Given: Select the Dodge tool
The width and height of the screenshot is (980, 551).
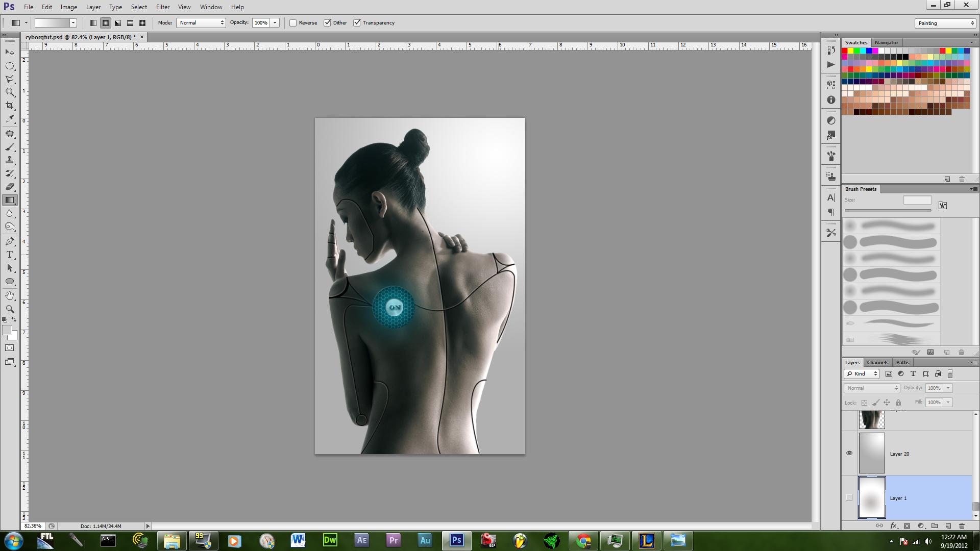Looking at the screenshot, I should click(x=10, y=227).
